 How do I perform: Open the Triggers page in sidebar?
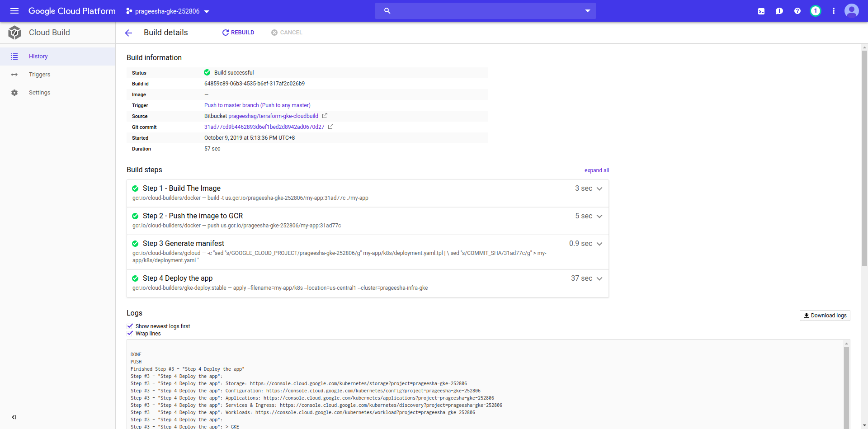(39, 75)
